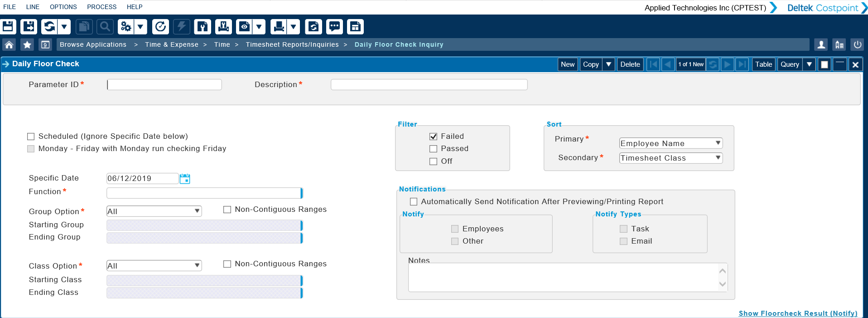Check the Passed filter checkbox

pyautogui.click(x=434, y=149)
